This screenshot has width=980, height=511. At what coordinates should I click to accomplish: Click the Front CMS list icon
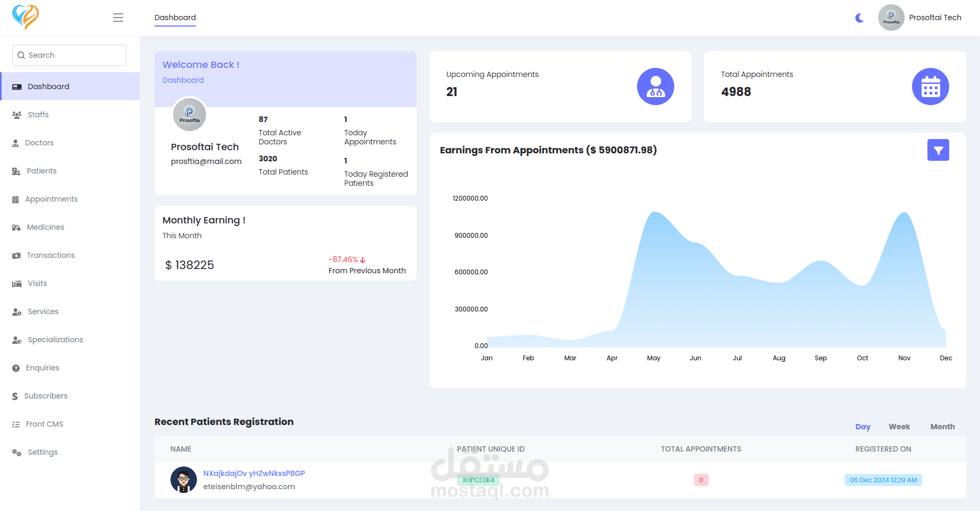(x=16, y=424)
